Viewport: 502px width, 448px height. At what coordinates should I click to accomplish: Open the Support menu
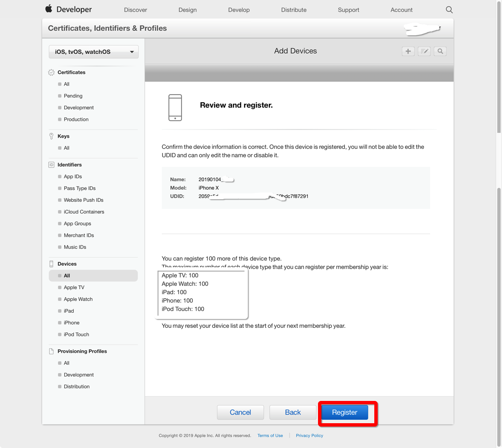click(348, 10)
